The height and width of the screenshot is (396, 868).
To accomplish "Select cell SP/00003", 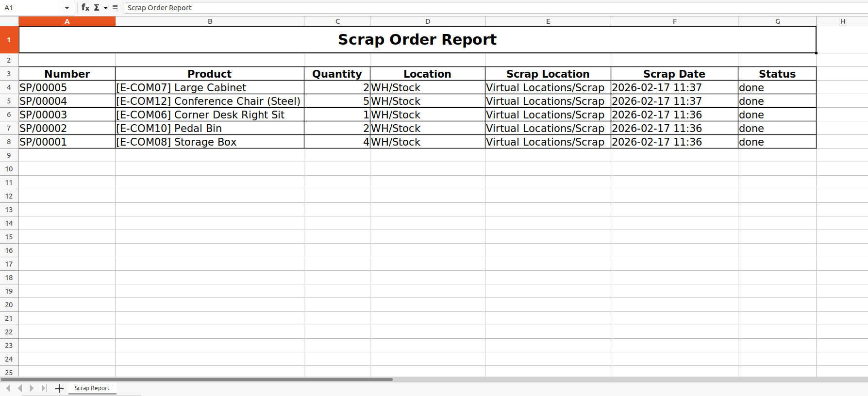I will (x=67, y=115).
